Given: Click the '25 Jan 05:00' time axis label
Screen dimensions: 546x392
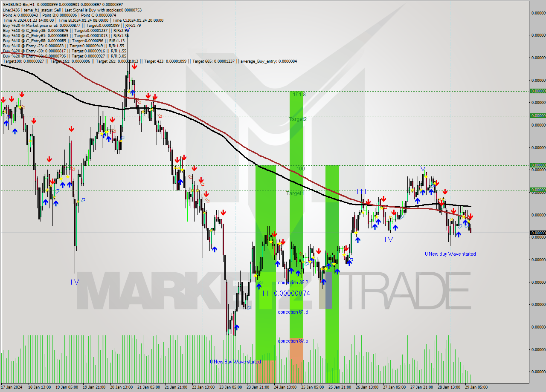Looking at the screenshot, I should pyautogui.click(x=312, y=387).
